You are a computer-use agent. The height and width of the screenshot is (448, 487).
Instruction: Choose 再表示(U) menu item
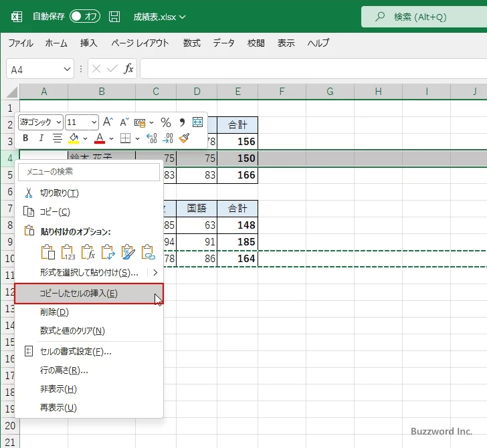(x=89, y=407)
